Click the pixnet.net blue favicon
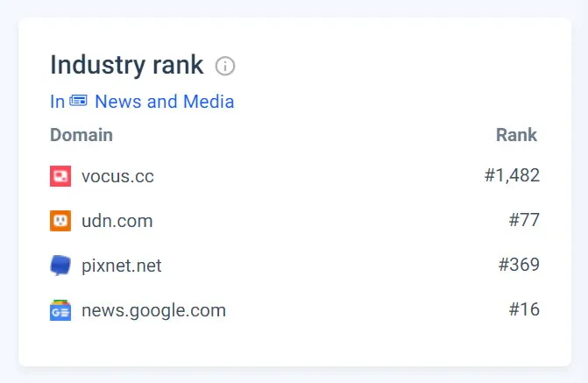Image resolution: width=588 pixels, height=383 pixels. 60,266
